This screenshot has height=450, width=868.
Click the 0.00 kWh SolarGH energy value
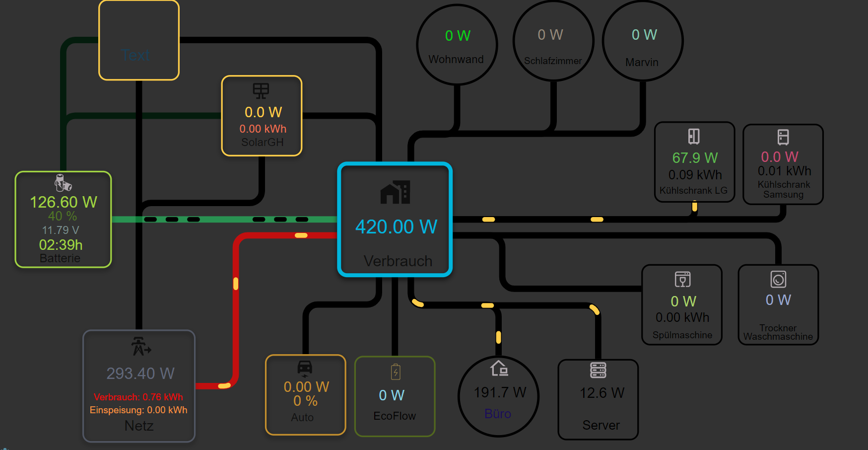pos(263,129)
